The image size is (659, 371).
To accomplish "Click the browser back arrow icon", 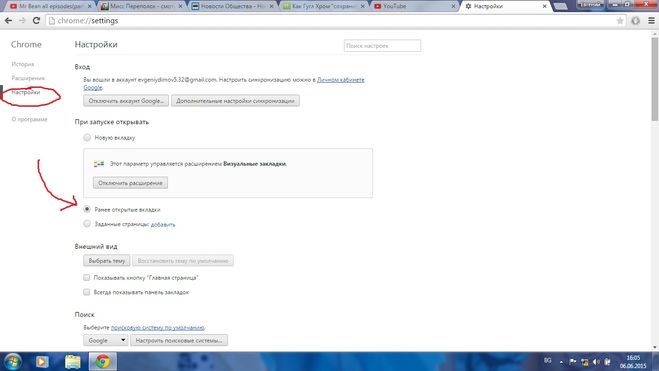I will (x=8, y=21).
